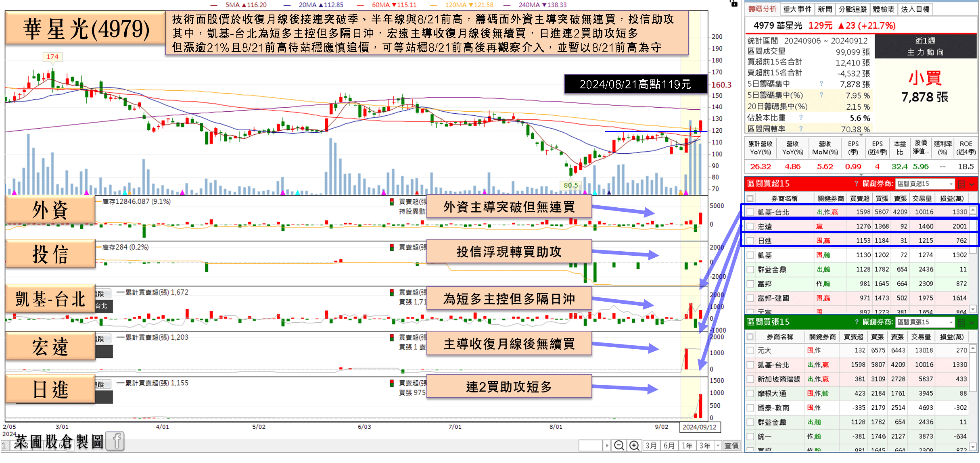
Task: Click the lock icon above the chart corner
Action: click(733, 3)
